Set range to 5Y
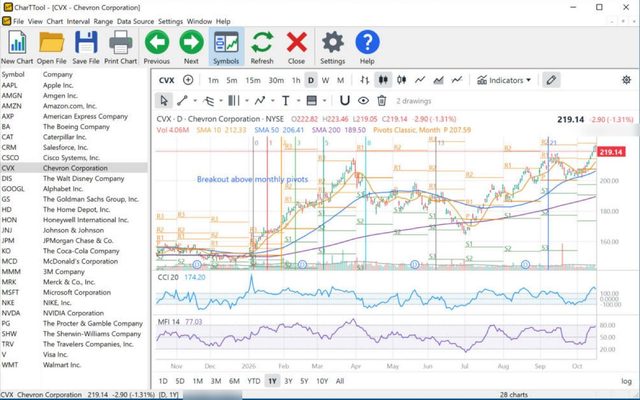The image size is (640, 400). pos(304,381)
